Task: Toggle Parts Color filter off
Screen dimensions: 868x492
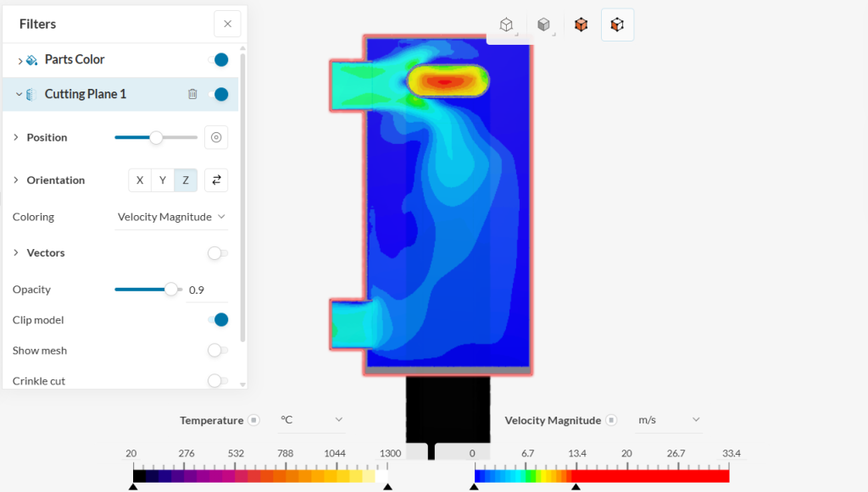Action: tap(218, 59)
